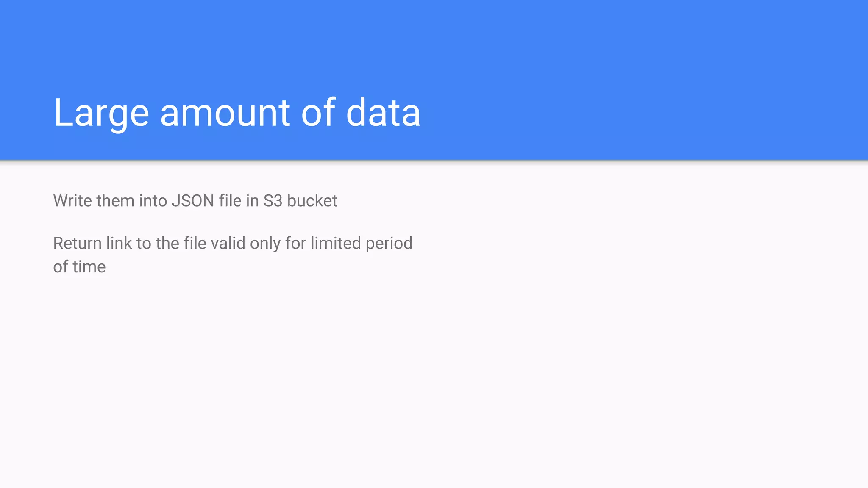Click the word 'period' in the second paragraph

tap(389, 244)
